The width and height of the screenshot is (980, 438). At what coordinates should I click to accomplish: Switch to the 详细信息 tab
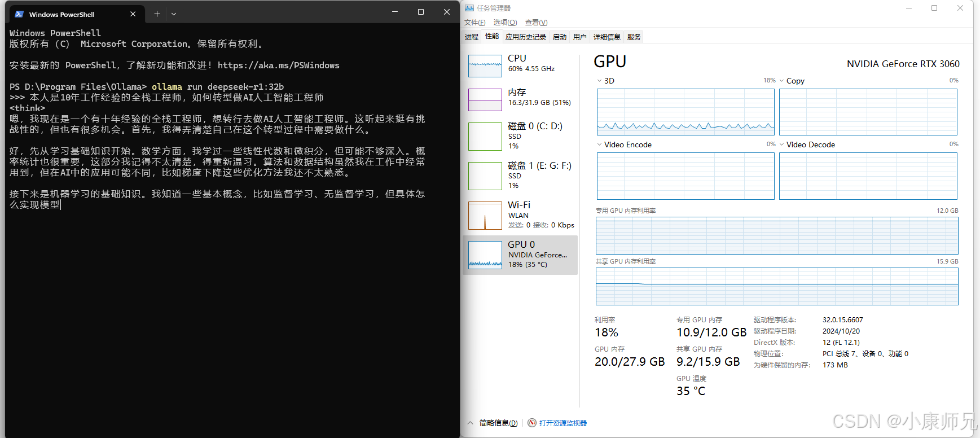(x=607, y=37)
